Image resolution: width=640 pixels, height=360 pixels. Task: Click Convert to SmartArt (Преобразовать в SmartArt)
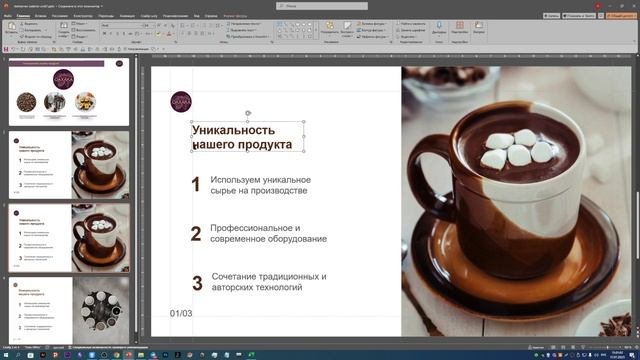pos(249,36)
